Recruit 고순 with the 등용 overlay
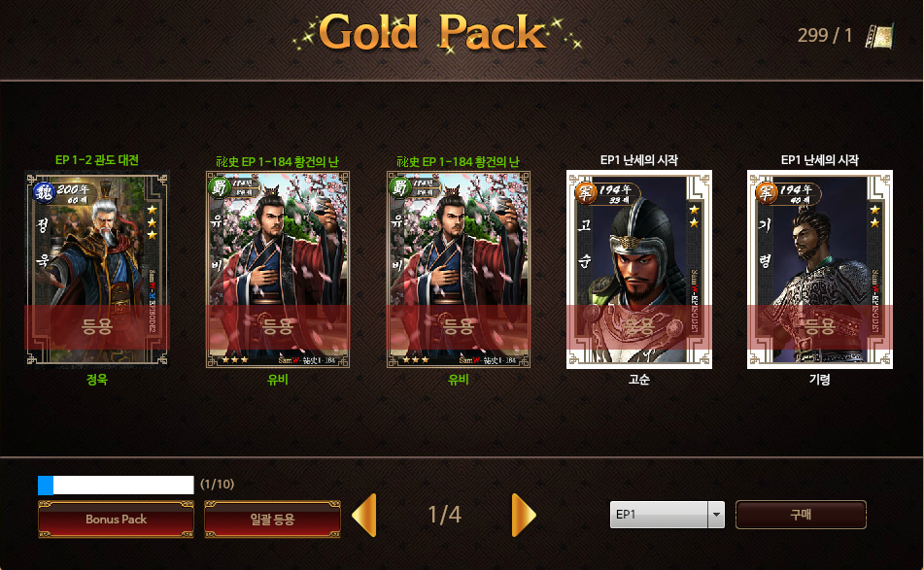924x570 pixels. 639,327
